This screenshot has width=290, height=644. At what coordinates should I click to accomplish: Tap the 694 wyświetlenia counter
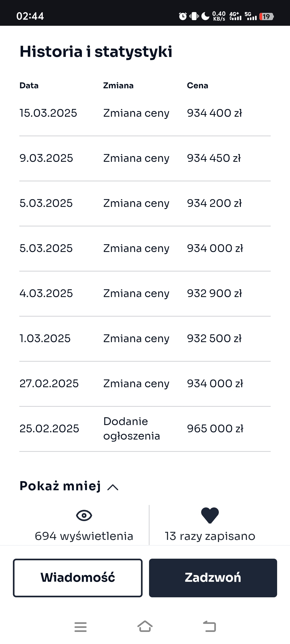pos(84,536)
